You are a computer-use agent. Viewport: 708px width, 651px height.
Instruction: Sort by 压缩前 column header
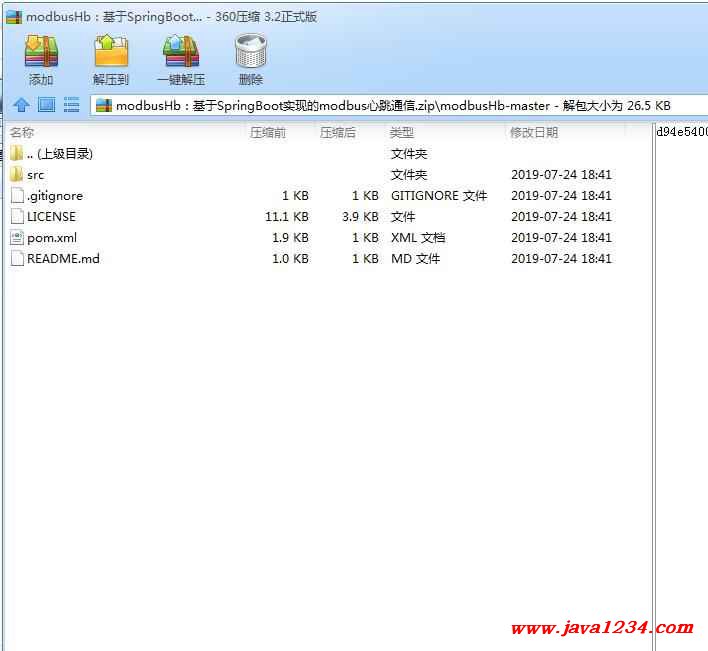tap(268, 133)
